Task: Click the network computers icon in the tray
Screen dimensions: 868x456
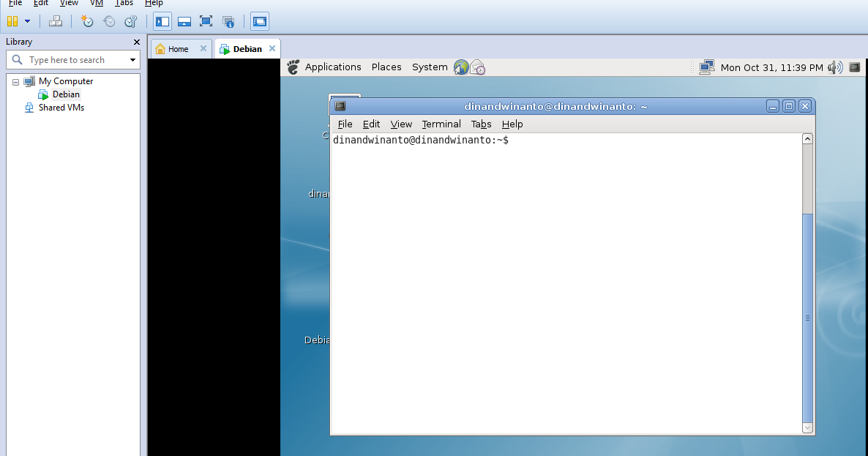Action: [706, 67]
